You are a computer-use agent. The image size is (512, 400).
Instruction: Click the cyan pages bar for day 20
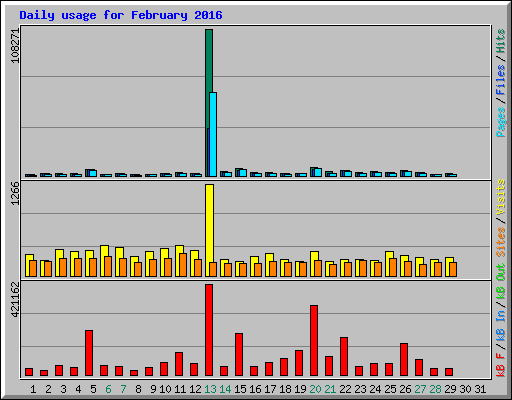click(318, 172)
